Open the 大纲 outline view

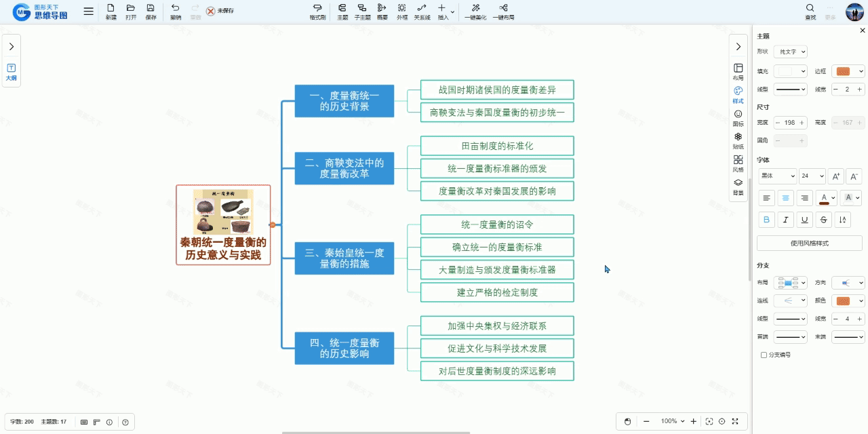[x=12, y=72]
